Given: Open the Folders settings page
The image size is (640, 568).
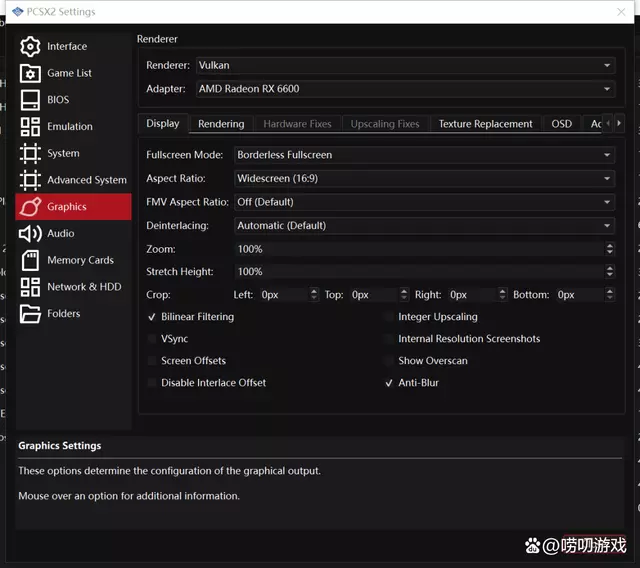Looking at the screenshot, I should (x=73, y=314).
